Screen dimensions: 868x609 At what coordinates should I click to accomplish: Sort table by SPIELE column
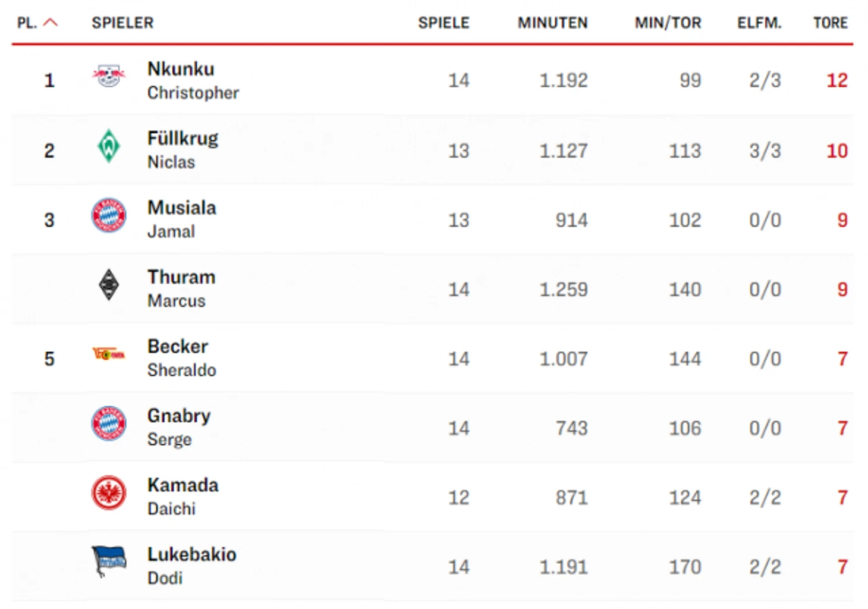444,23
